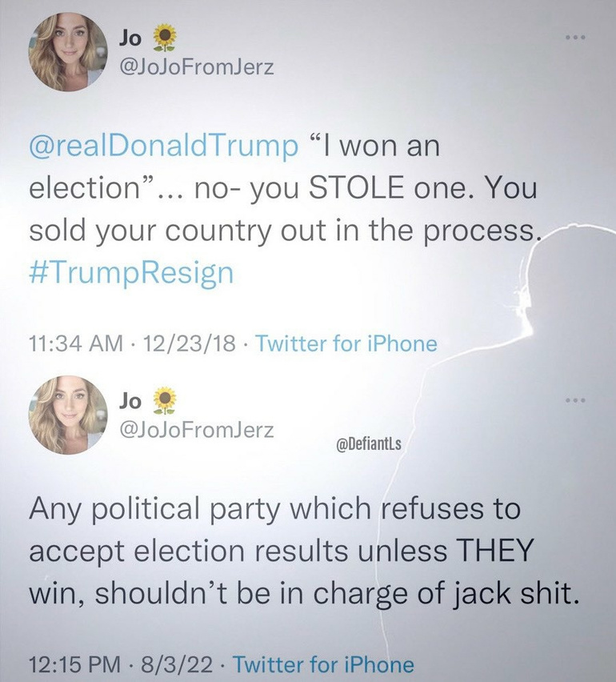This screenshot has width=616, height=682.
Task: Click the 12:15 PM · 8/3/22 timestamp
Action: point(117,664)
